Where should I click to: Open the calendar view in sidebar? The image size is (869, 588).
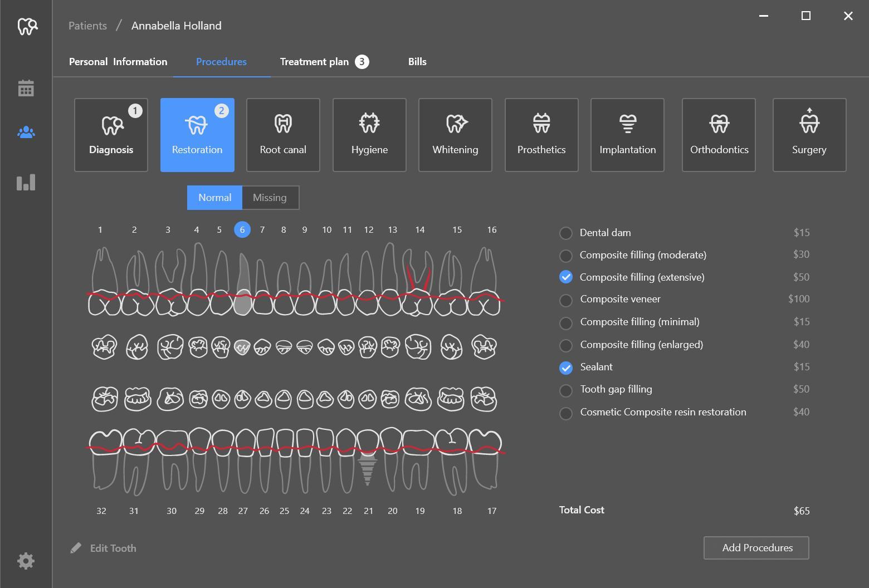point(26,88)
